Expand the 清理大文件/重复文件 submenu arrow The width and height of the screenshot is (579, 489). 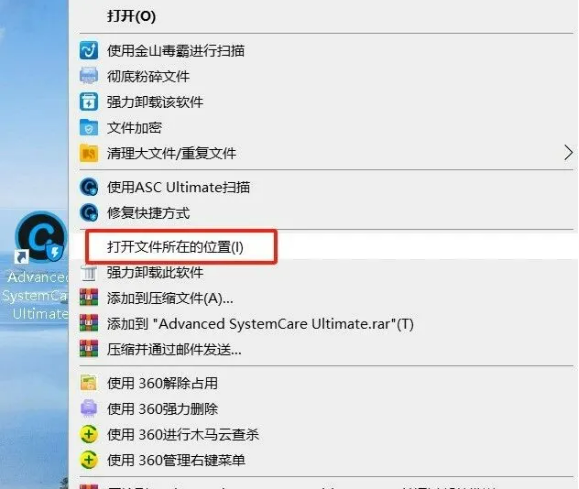pyautogui.click(x=568, y=153)
